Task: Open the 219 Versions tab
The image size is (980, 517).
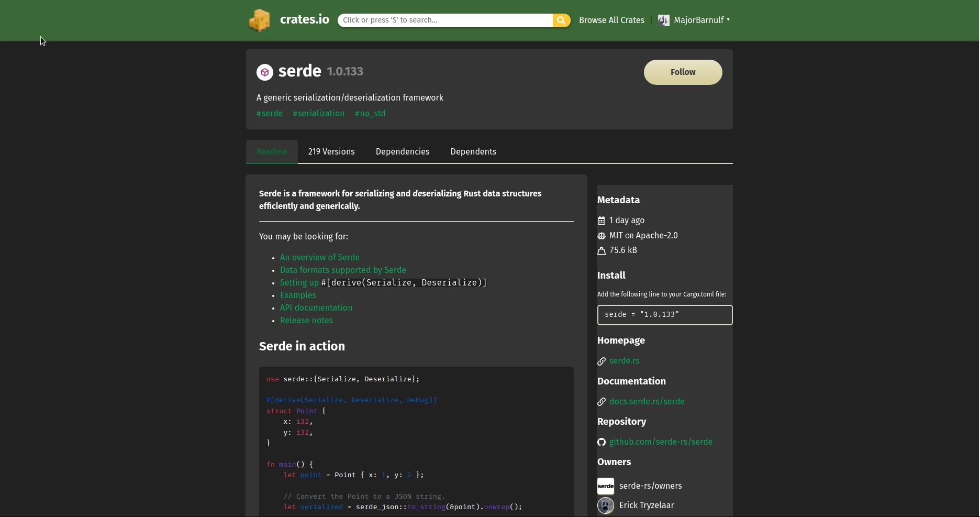Action: (x=331, y=152)
